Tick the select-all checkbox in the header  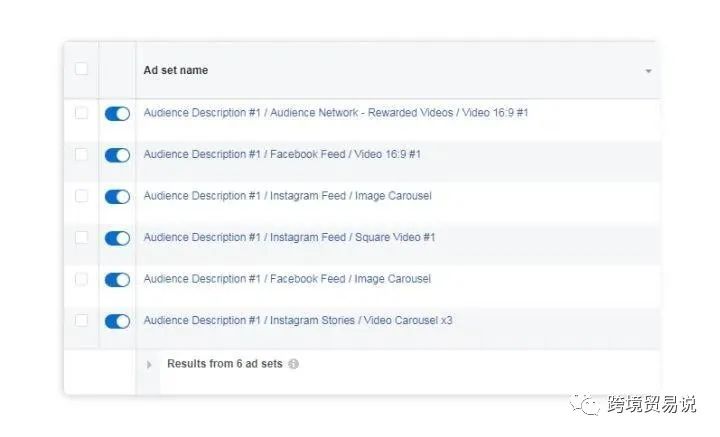[81, 69]
